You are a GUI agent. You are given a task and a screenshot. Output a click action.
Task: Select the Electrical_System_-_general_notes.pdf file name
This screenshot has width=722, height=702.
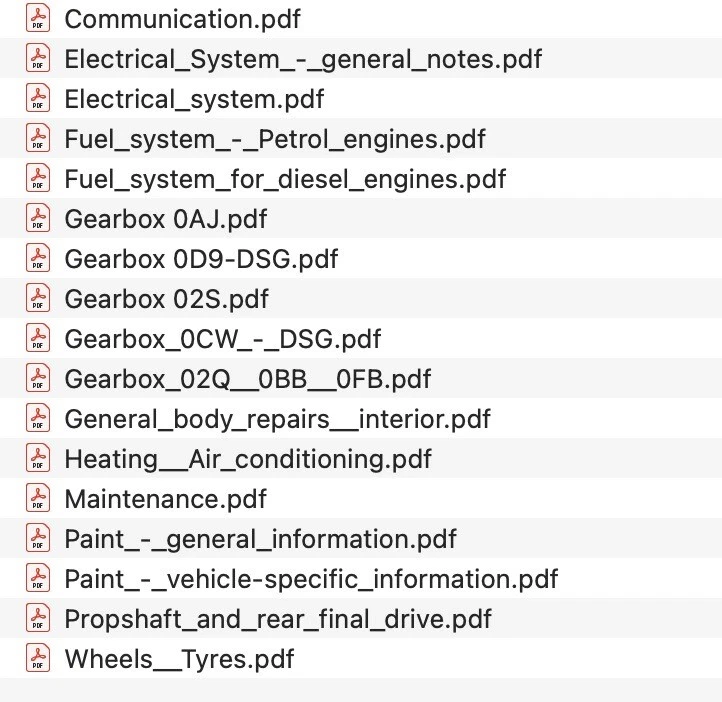point(303,59)
